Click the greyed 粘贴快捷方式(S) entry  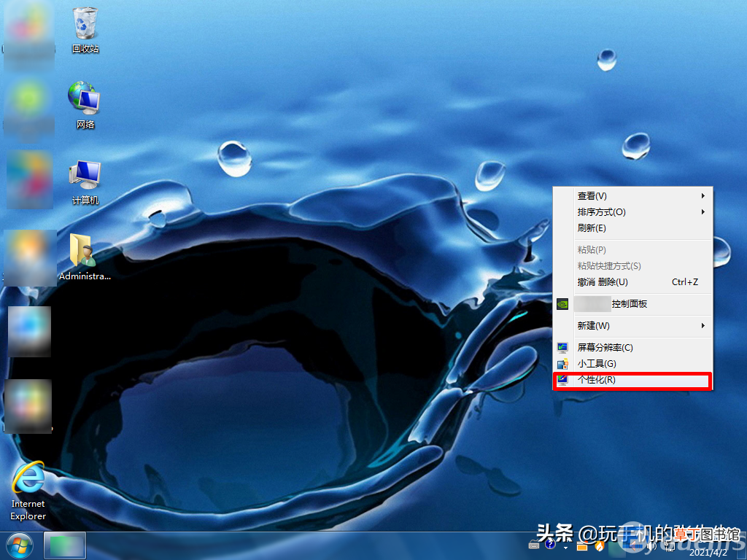coord(632,265)
